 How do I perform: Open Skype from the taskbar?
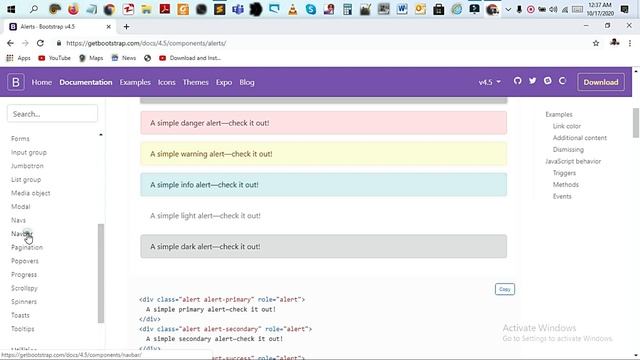tap(311, 9)
